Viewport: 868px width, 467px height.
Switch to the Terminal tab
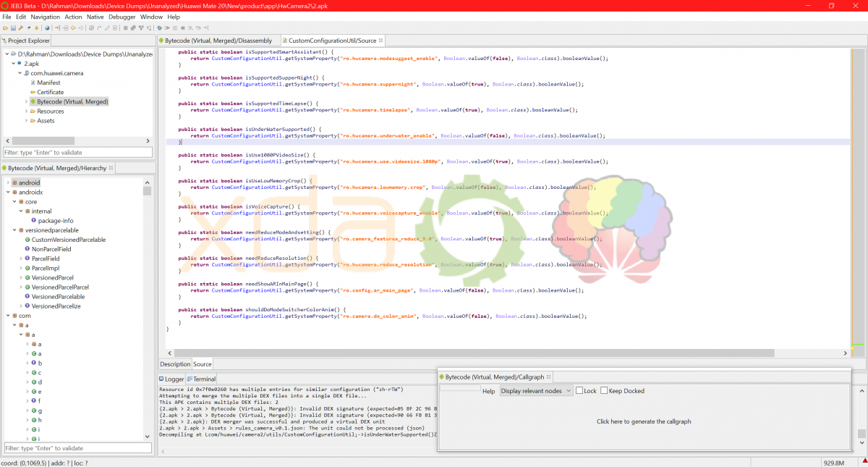point(201,379)
